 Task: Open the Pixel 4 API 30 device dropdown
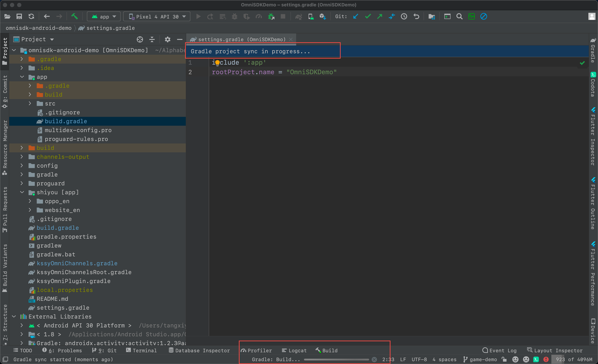[x=157, y=16]
